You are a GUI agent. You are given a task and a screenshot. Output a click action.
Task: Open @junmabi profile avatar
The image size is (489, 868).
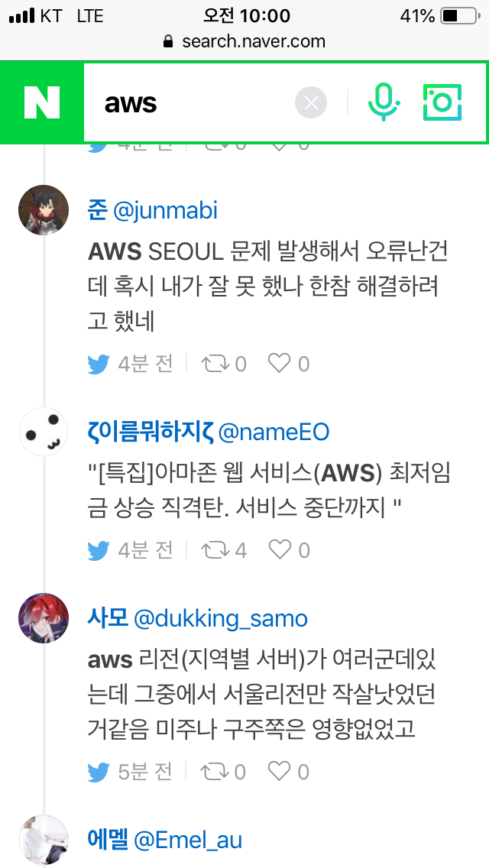(x=44, y=210)
